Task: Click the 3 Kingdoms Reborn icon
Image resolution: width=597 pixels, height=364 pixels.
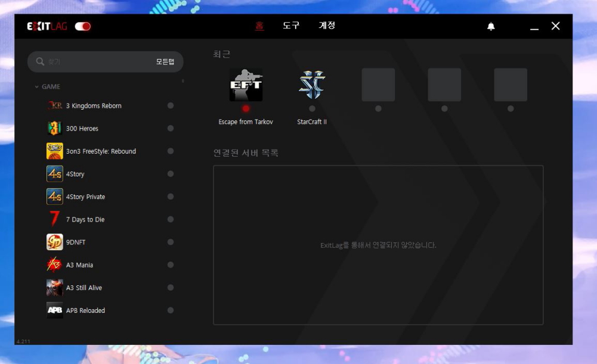Action: [54, 105]
